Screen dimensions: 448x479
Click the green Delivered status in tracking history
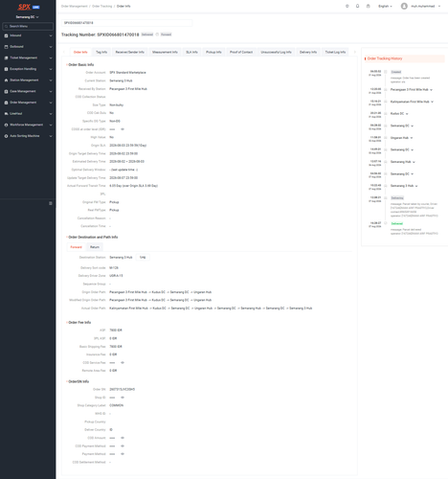coord(397,224)
